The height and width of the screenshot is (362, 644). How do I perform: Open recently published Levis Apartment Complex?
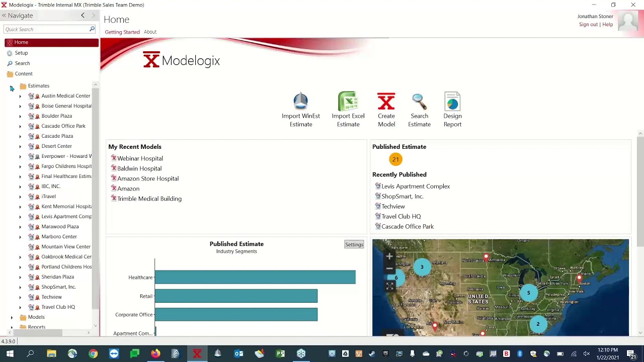click(416, 187)
